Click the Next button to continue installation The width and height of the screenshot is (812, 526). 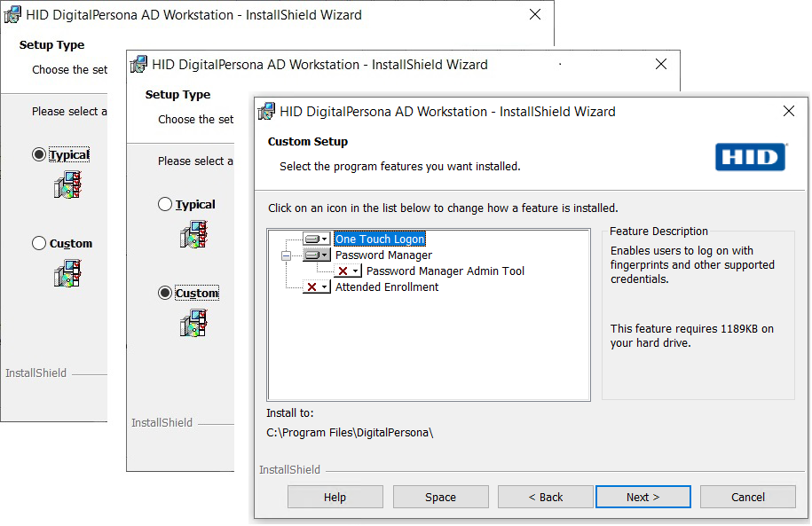click(643, 497)
